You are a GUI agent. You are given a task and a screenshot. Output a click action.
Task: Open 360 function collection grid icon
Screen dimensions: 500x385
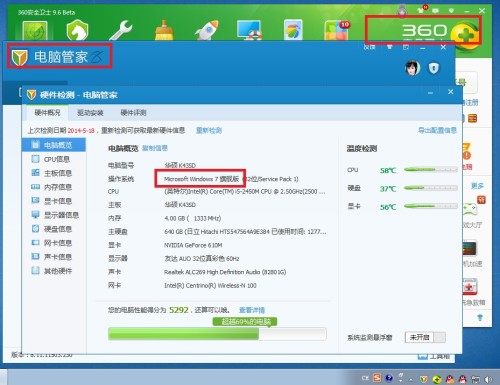click(336, 31)
